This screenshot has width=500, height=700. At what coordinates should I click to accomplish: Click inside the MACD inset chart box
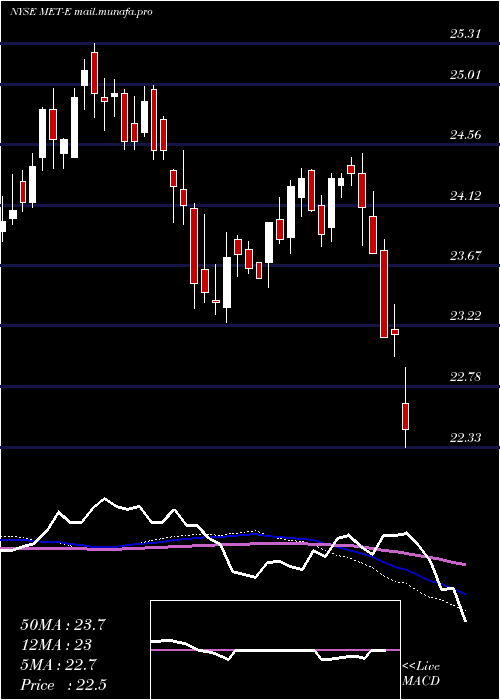[x=275, y=650]
